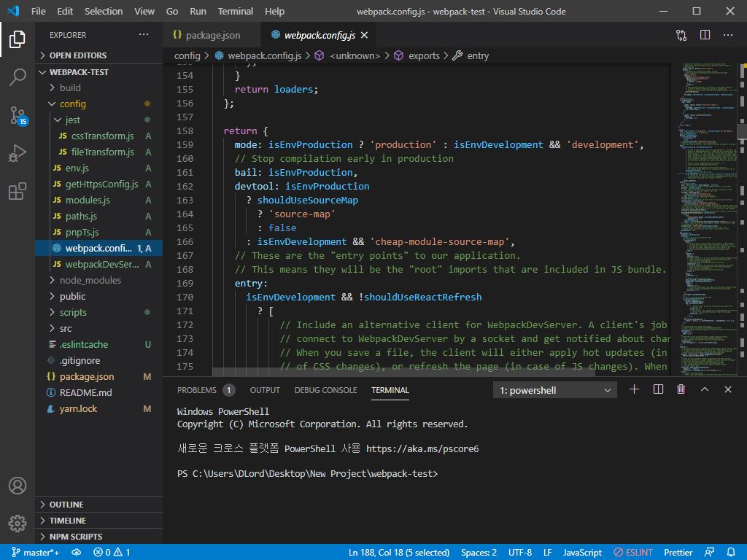The image size is (747, 560).
Task: Click the feedback icon in status bar
Action: click(709, 553)
